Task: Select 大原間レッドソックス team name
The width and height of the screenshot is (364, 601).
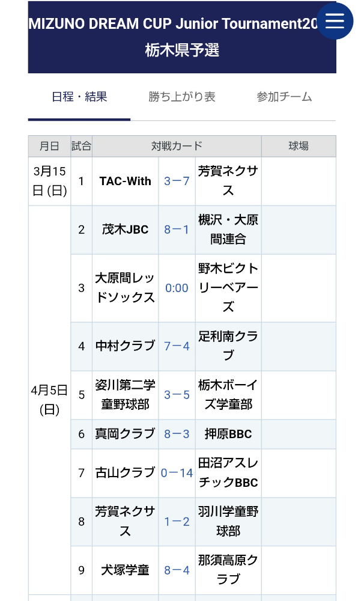Action: [126, 288]
